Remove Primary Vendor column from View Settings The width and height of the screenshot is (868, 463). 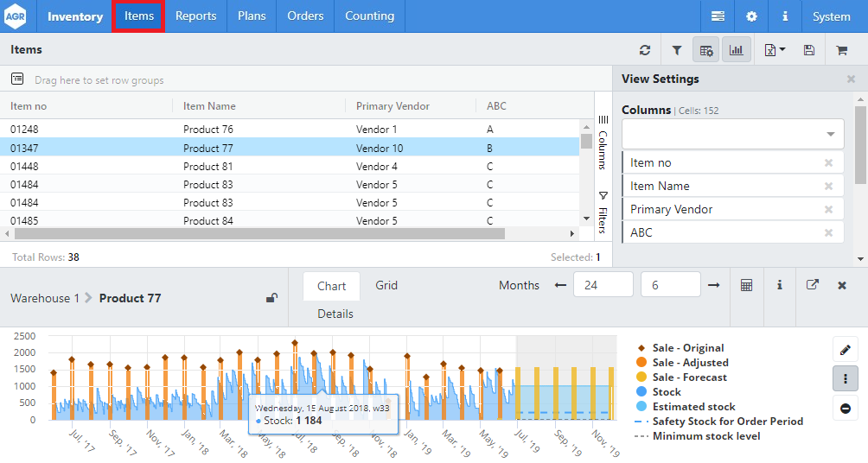coord(828,210)
